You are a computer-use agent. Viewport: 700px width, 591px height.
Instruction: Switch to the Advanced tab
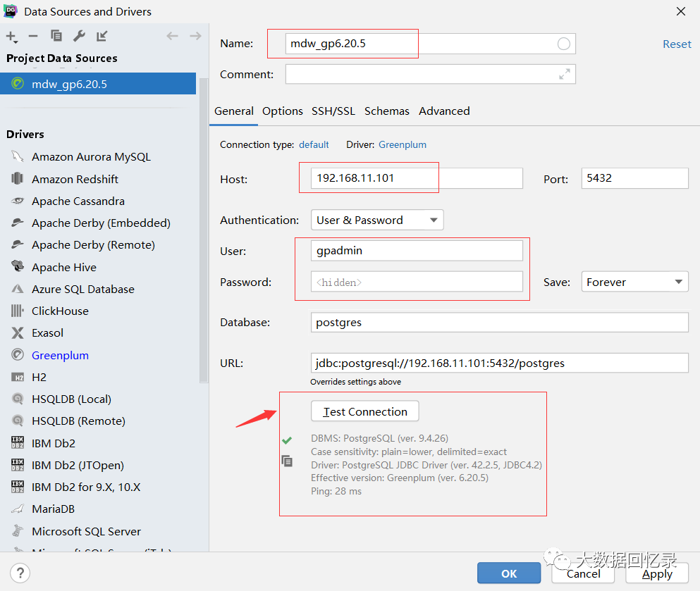coord(444,111)
